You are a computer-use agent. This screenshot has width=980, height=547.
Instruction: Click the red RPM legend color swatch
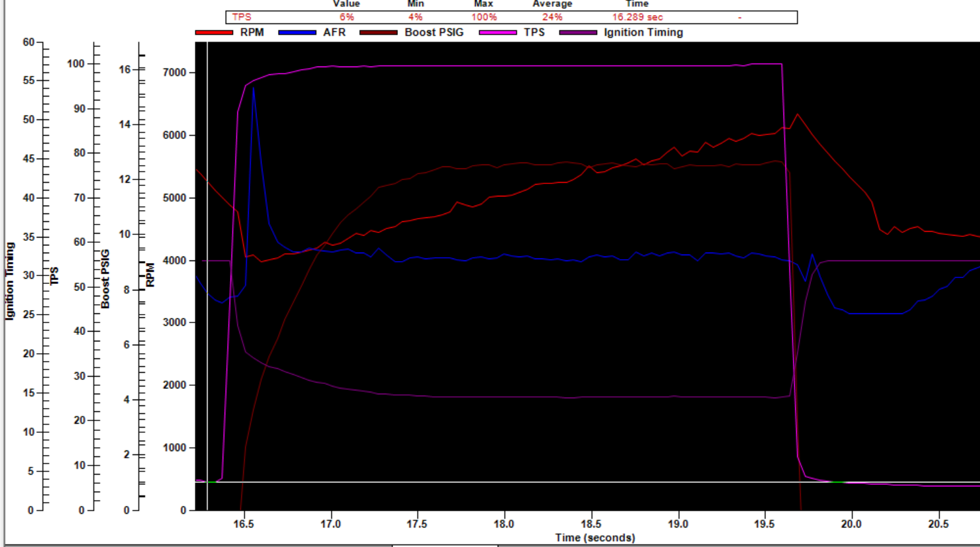214,33
